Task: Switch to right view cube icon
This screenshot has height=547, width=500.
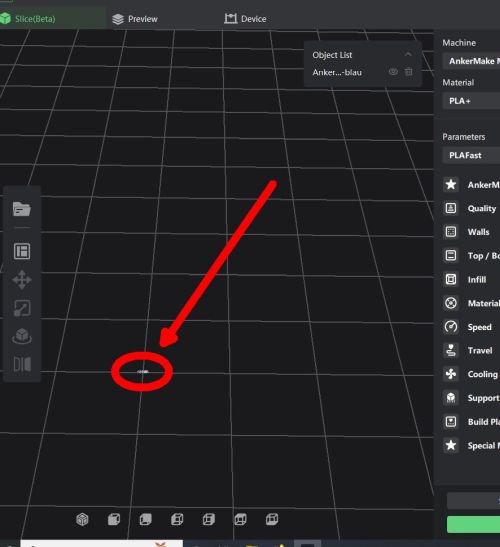Action: [x=209, y=519]
